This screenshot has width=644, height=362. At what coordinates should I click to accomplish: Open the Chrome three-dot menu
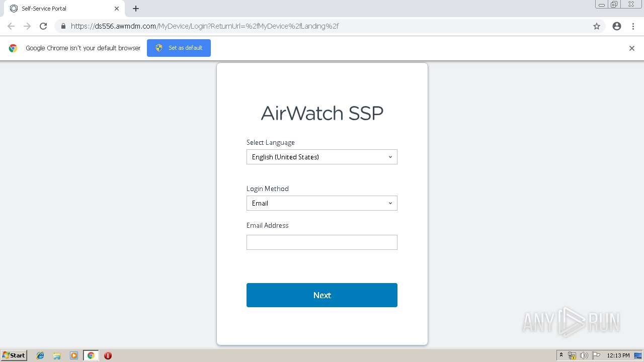click(x=633, y=26)
